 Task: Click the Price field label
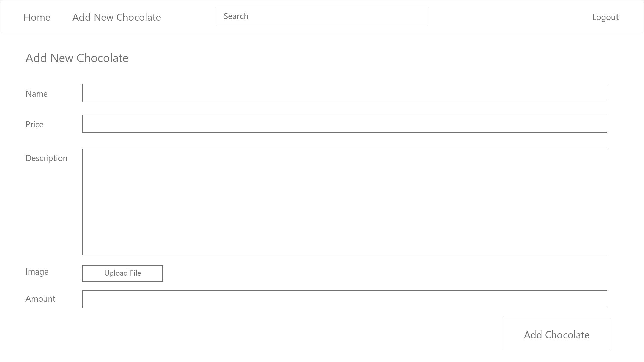click(x=34, y=125)
